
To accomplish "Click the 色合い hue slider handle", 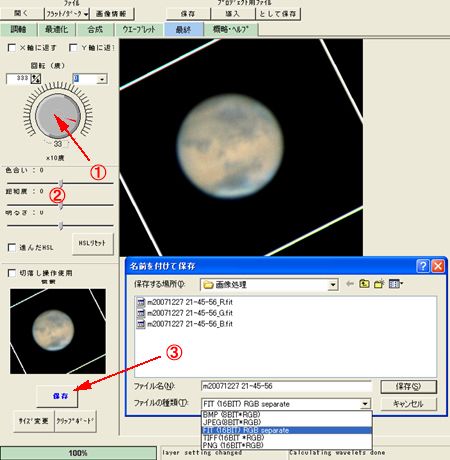I will click(61, 183).
